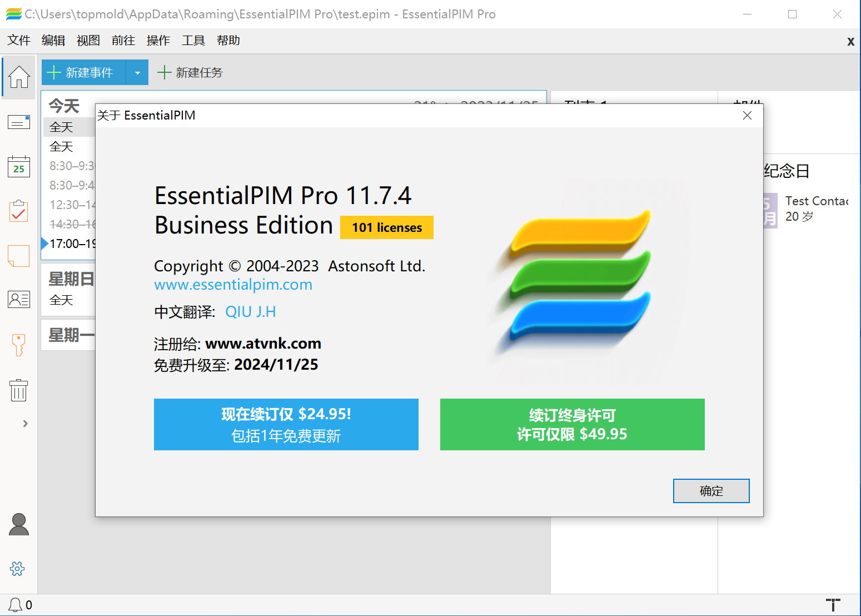Expand the 新建事件 dropdown arrow
This screenshot has width=861, height=616.
tap(137, 72)
